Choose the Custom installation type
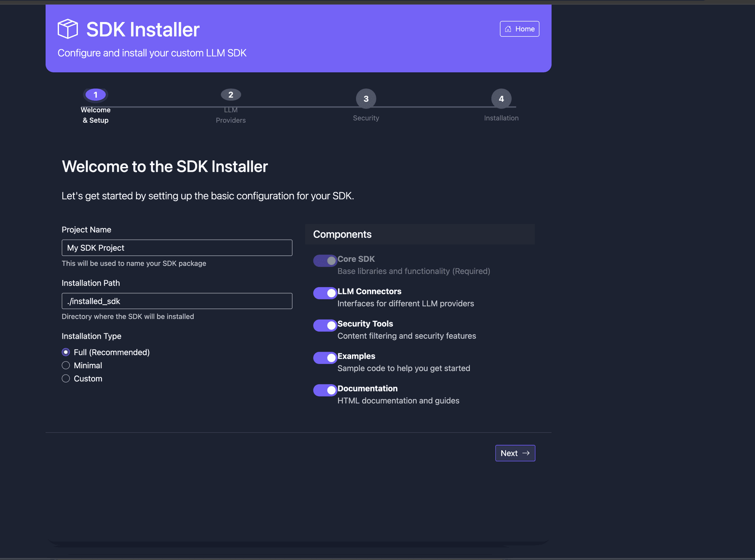 pos(66,378)
